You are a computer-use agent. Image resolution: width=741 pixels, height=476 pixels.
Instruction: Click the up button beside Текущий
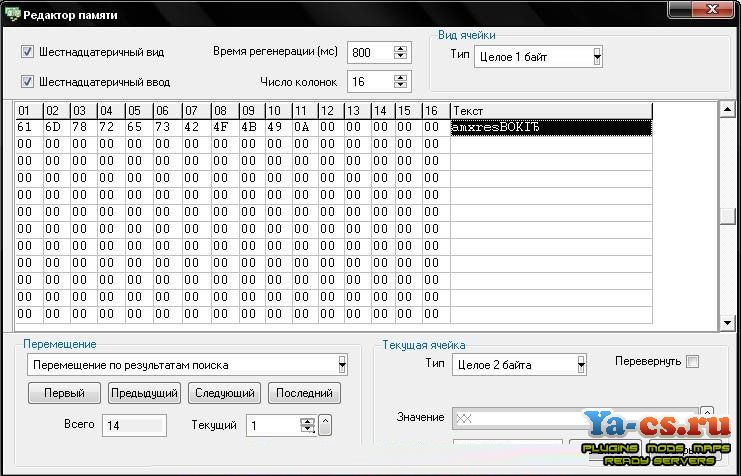click(325, 425)
